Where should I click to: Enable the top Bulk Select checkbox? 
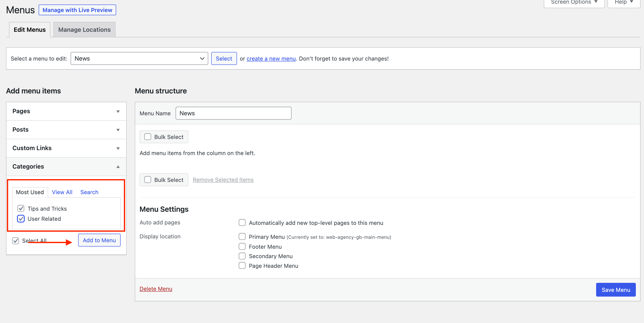148,137
